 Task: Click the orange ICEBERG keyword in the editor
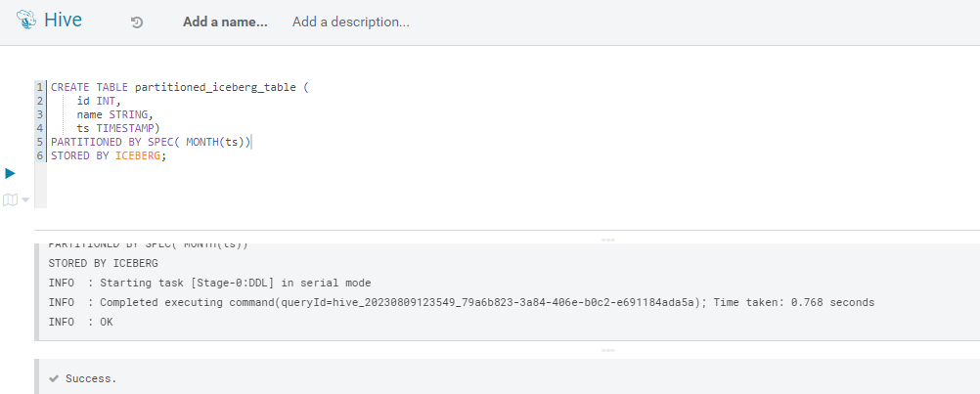(138, 156)
